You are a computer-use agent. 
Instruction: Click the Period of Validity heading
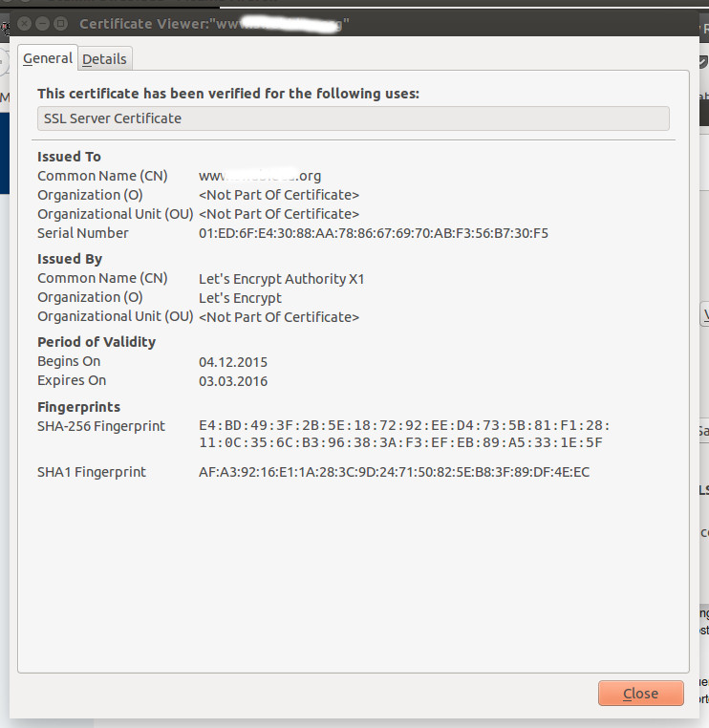[97, 342]
